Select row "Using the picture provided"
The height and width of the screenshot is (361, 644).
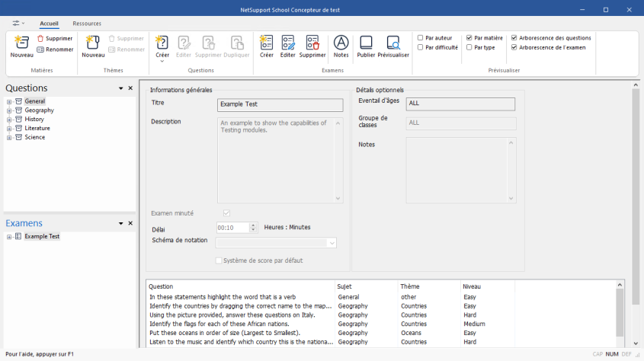click(331, 315)
